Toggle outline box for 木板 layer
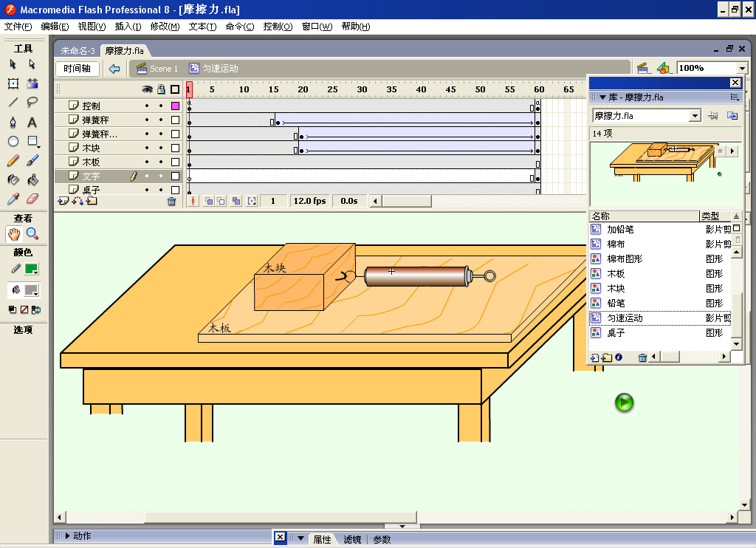This screenshot has width=756, height=548. click(175, 162)
